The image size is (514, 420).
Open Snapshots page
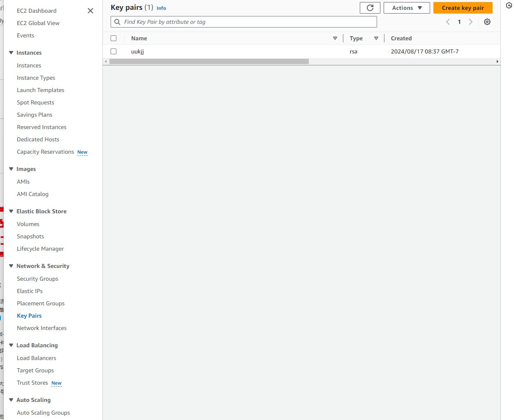pyautogui.click(x=30, y=236)
